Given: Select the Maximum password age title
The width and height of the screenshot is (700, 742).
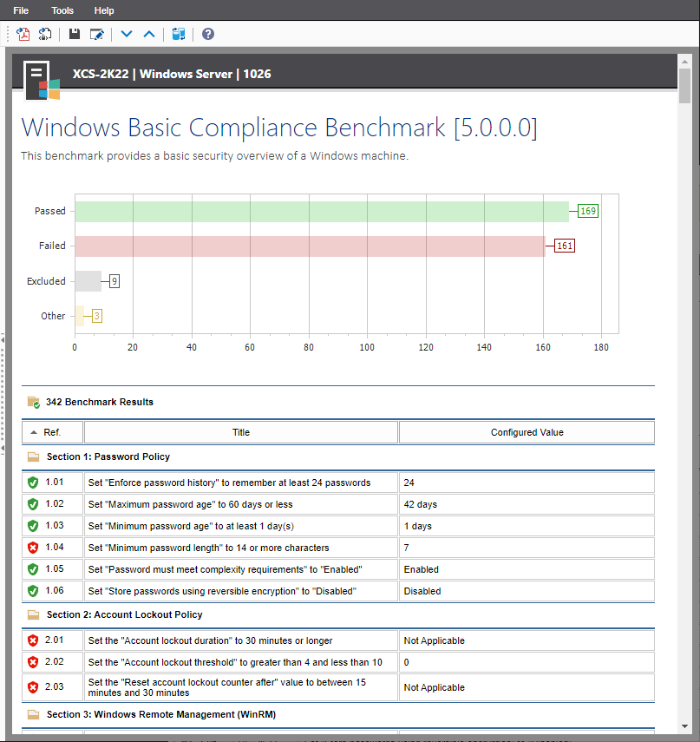Looking at the screenshot, I should click(x=190, y=504).
